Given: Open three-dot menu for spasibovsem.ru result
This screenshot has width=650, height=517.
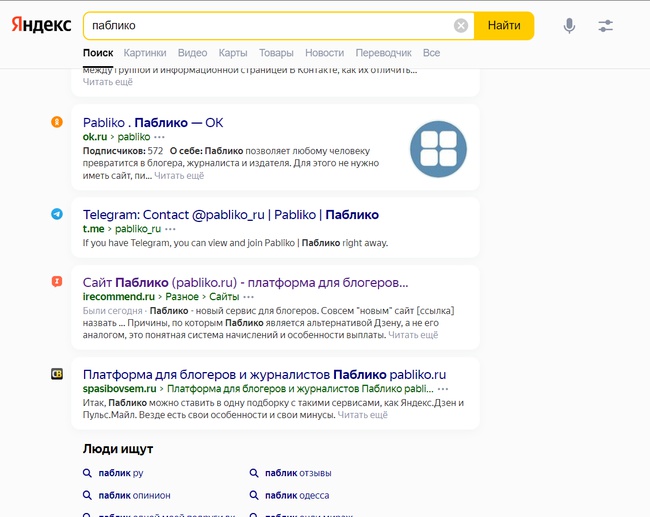Looking at the screenshot, I should 443,389.
